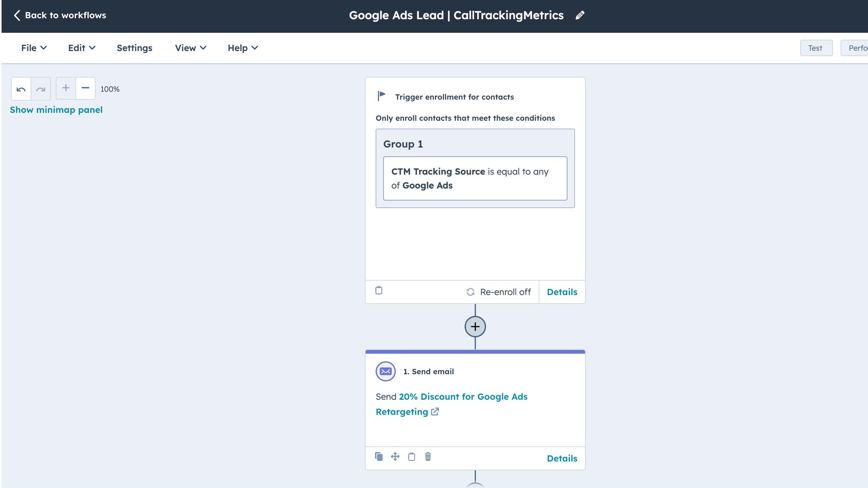This screenshot has width=868, height=488.
Task: Edit workflow name with pencil icon
Action: 580,15
